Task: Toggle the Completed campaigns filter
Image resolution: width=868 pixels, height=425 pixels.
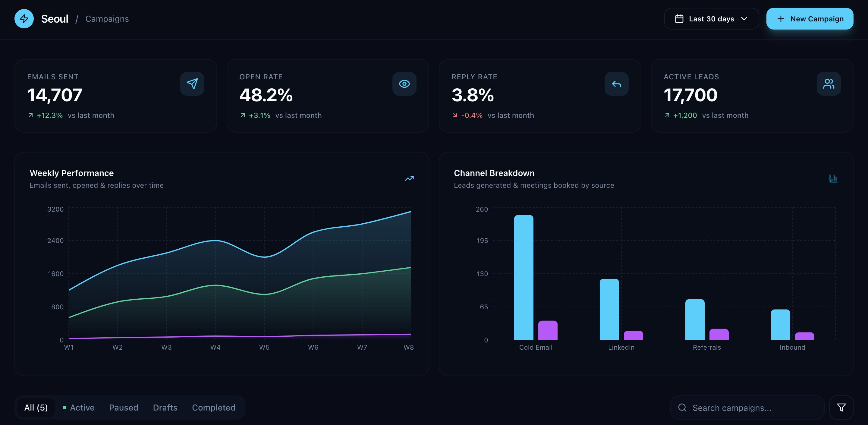Action: (x=214, y=408)
